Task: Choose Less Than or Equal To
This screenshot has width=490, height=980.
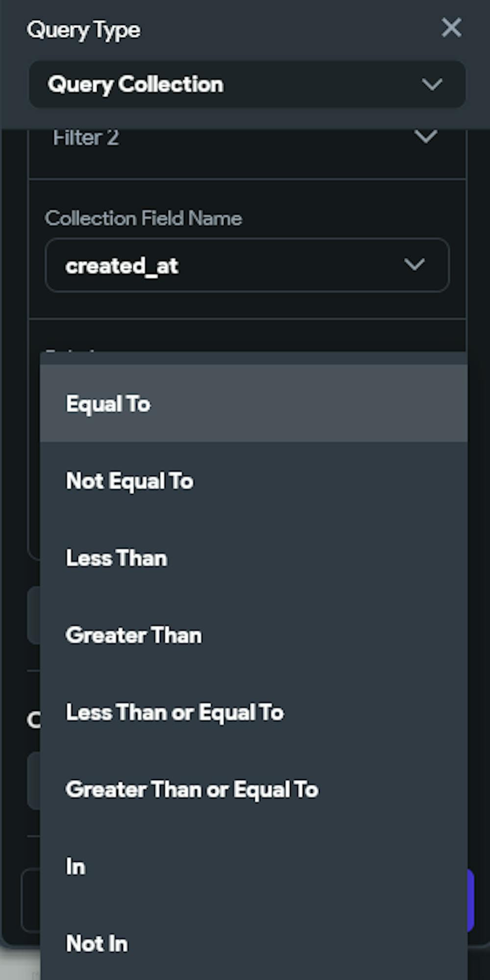Action: [x=174, y=712]
